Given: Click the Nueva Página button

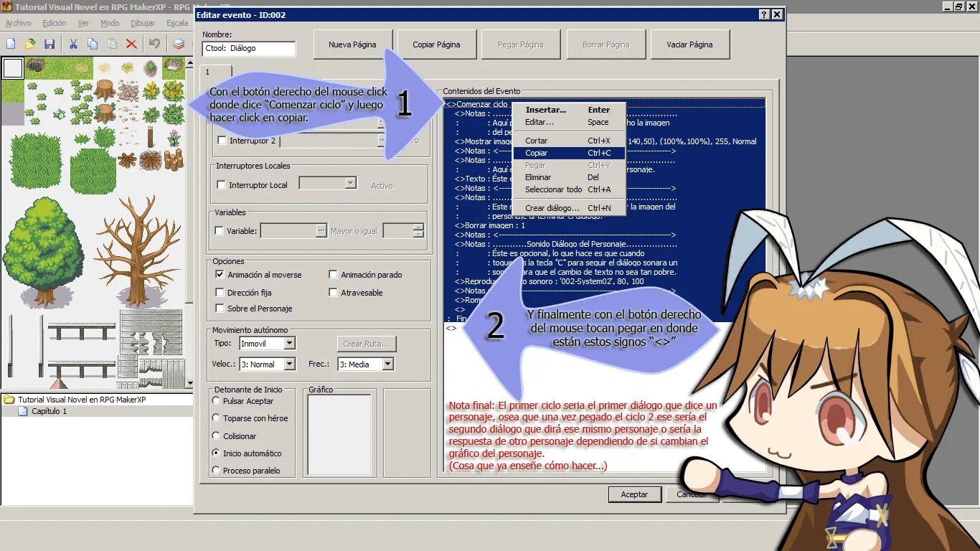Looking at the screenshot, I should tap(353, 44).
